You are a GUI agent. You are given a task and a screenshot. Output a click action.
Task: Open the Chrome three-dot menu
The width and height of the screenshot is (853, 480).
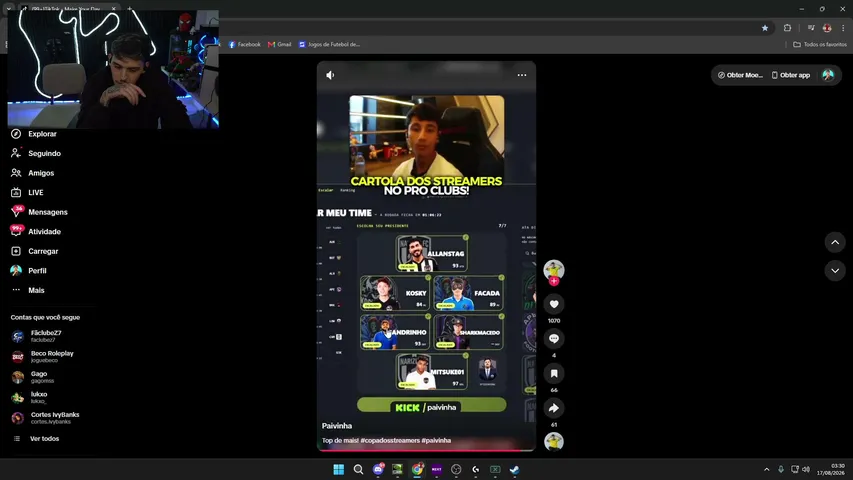pos(843,28)
